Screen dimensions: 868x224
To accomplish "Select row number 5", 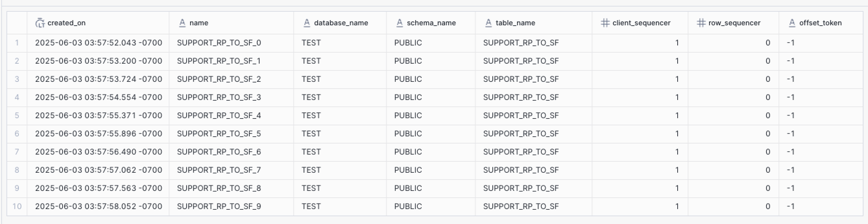I will tap(17, 116).
